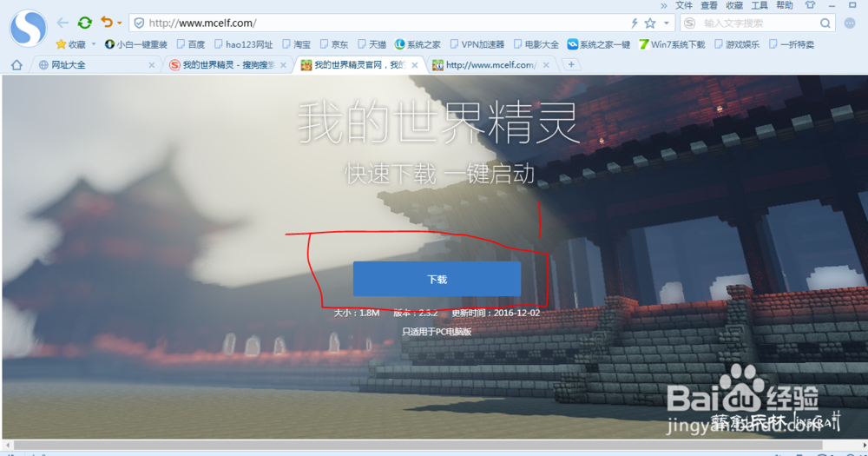Screen dimensions: 868x456
Task: Open the 百度 bookmark
Action: click(x=190, y=44)
